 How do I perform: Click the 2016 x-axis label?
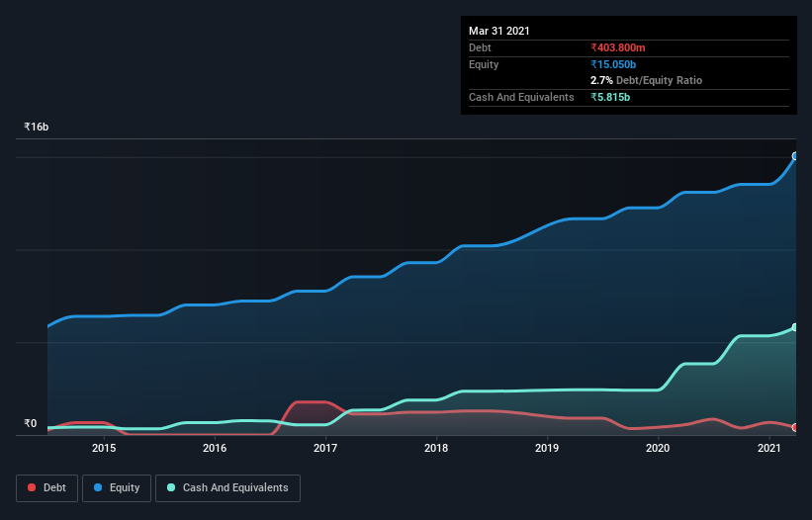point(215,448)
